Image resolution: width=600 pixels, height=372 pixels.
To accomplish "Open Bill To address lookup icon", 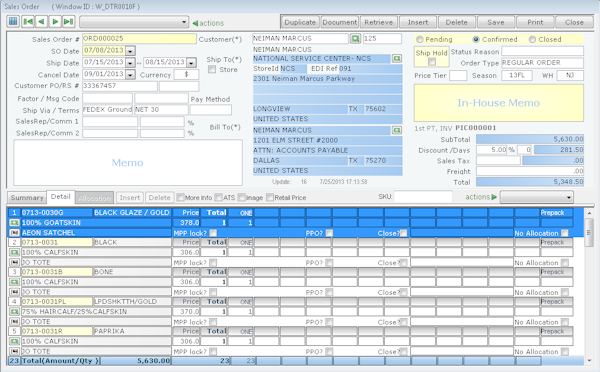I will click(x=397, y=131).
